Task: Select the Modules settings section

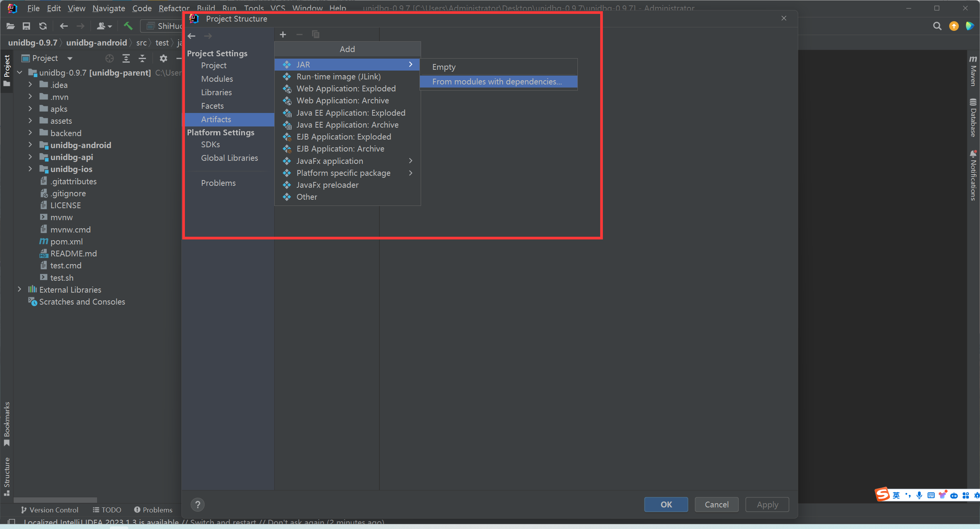Action: [217, 78]
